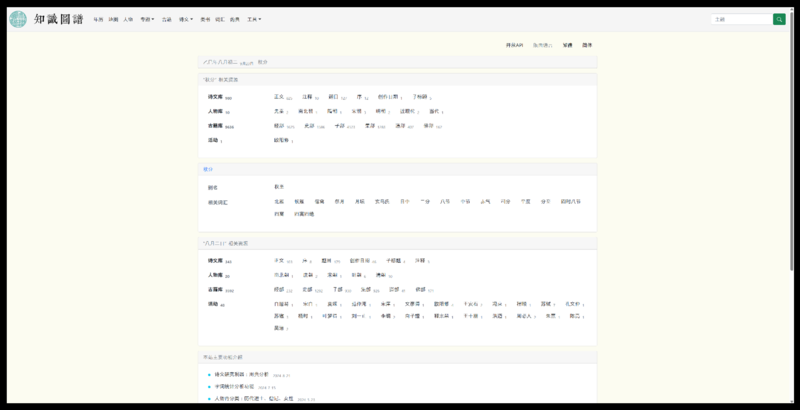This screenshot has width=800, height=410.
Task: Open 叶梦得 in the 八月二日 活动 list
Action: pos(330,316)
